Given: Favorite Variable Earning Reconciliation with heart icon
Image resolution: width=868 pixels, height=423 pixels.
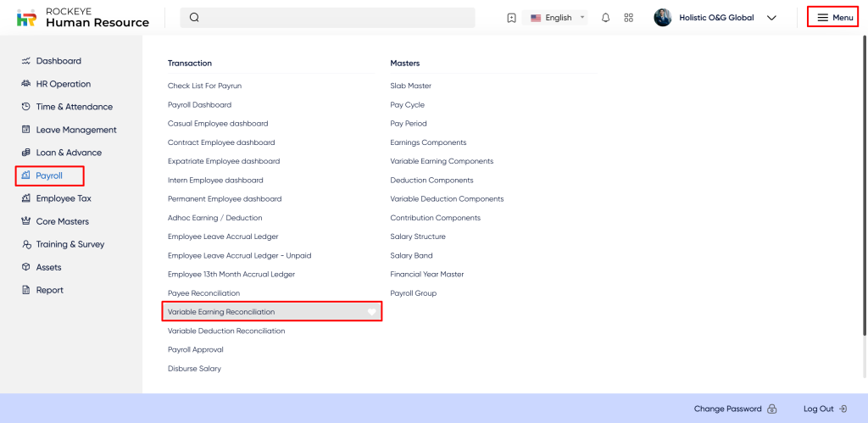Looking at the screenshot, I should click(371, 312).
